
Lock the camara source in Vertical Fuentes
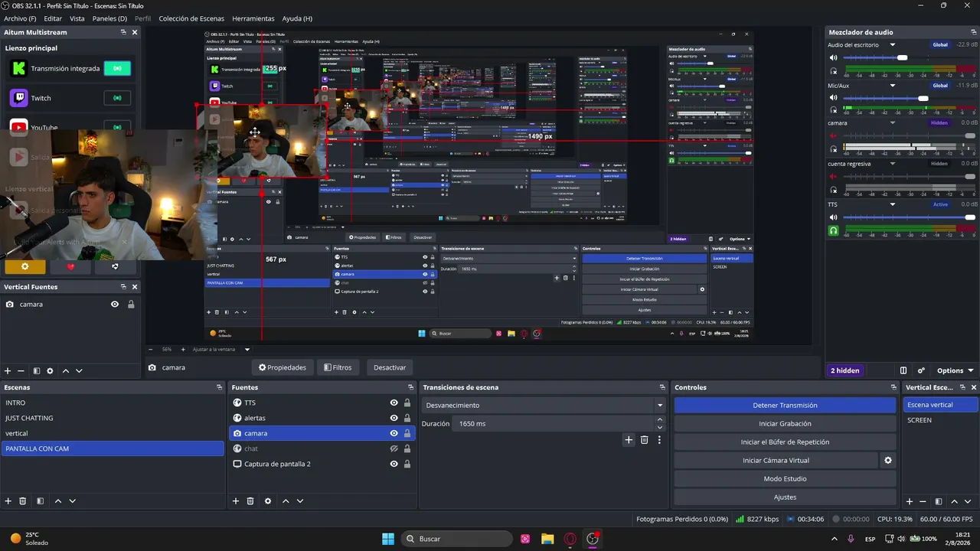point(131,304)
